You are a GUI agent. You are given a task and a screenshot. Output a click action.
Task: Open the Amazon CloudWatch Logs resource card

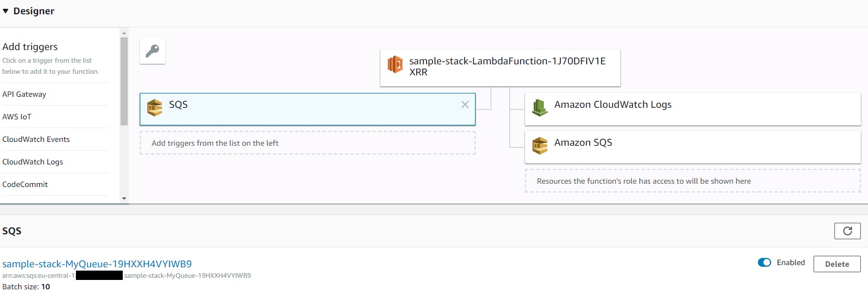[692, 109]
